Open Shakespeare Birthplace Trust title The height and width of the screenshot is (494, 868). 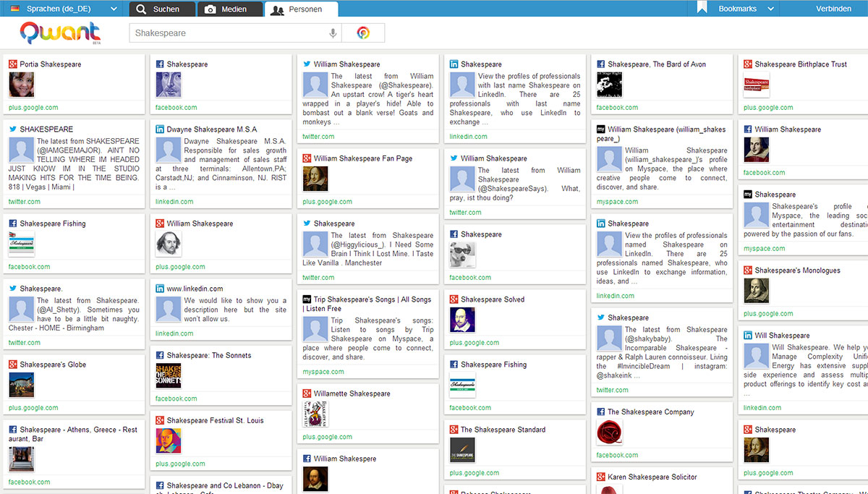click(801, 64)
